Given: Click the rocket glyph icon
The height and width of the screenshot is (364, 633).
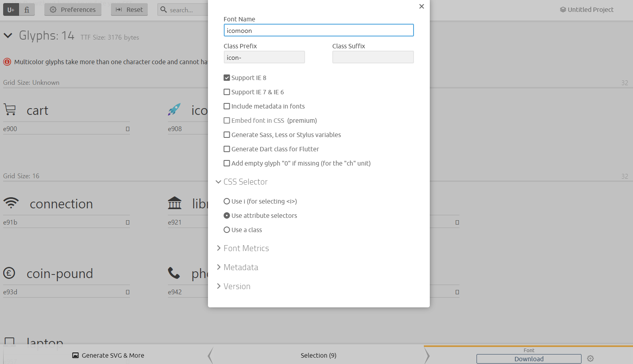Looking at the screenshot, I should click(174, 110).
